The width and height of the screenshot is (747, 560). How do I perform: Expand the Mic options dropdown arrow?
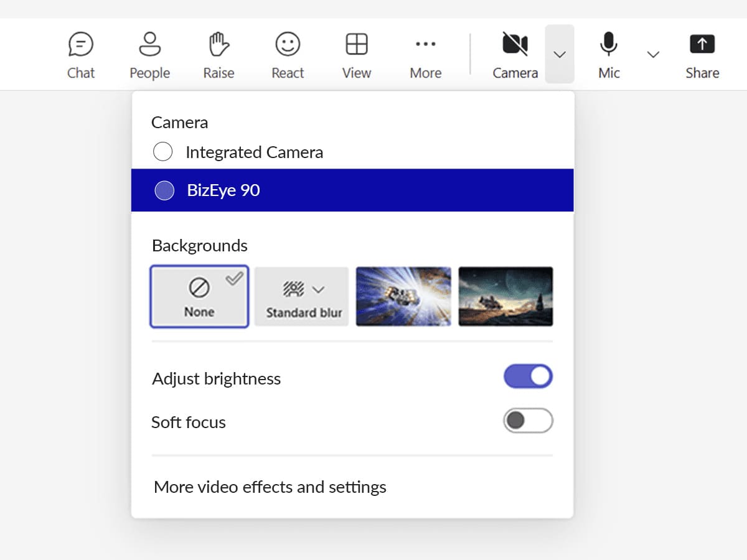coord(653,55)
